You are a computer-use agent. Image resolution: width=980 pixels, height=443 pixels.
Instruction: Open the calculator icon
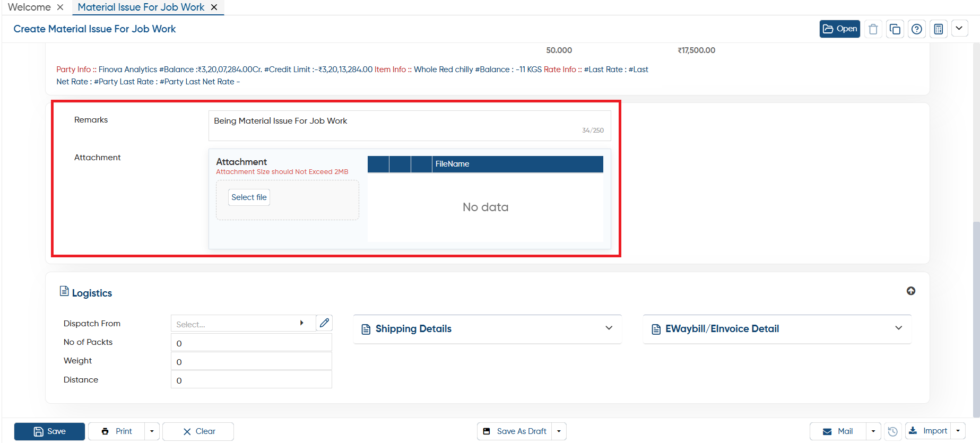tap(938, 29)
